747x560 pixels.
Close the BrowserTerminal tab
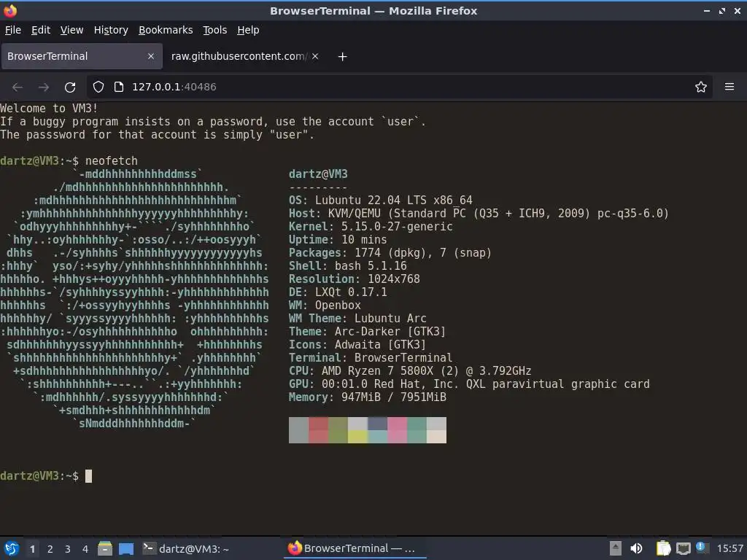[x=151, y=56]
